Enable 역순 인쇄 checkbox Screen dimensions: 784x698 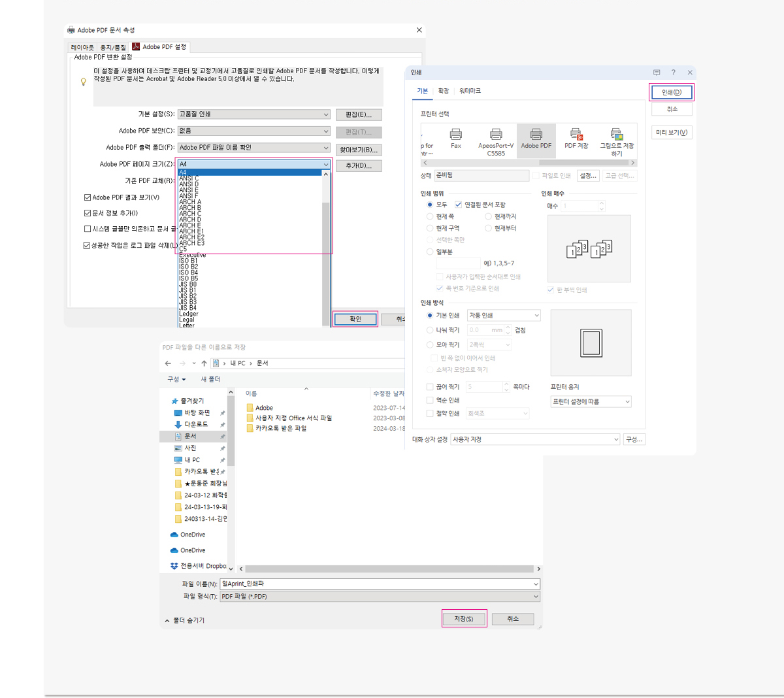pyautogui.click(x=430, y=400)
